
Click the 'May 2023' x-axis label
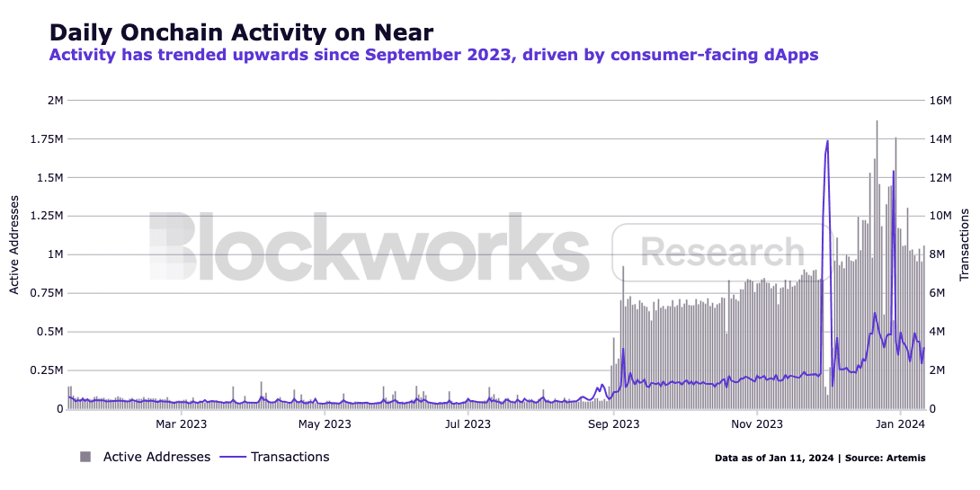tap(325, 425)
